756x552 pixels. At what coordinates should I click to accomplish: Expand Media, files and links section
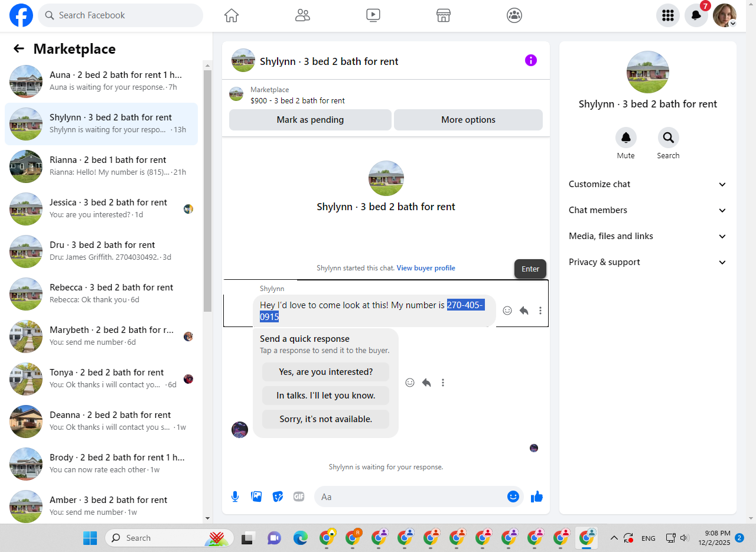(x=648, y=236)
